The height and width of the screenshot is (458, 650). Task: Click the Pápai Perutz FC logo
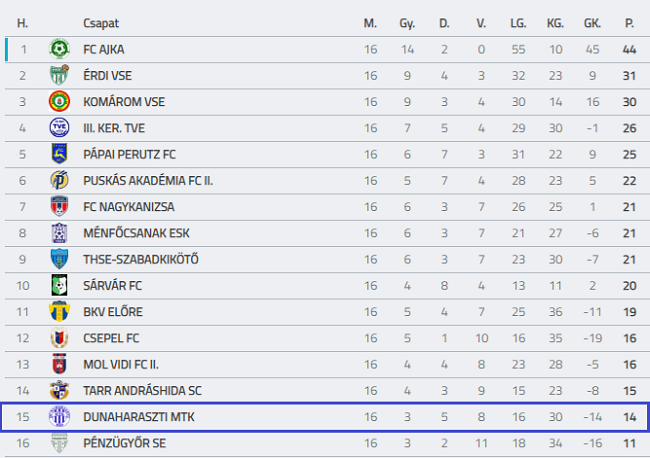(x=59, y=154)
